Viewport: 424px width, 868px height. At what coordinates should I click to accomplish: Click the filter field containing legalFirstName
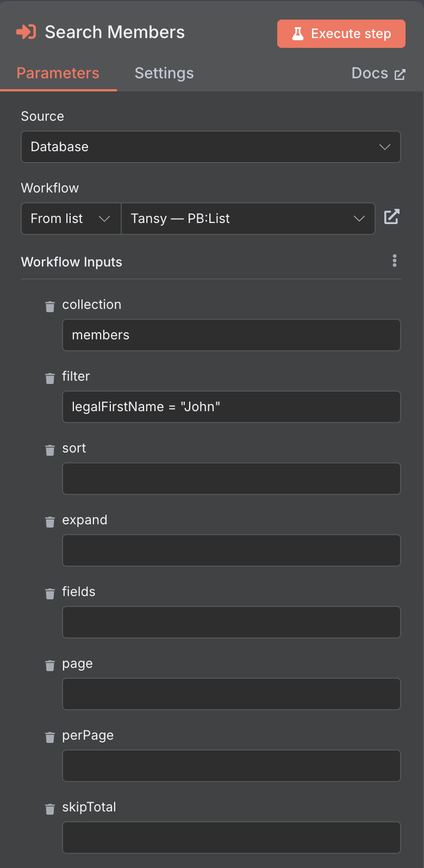(x=232, y=407)
